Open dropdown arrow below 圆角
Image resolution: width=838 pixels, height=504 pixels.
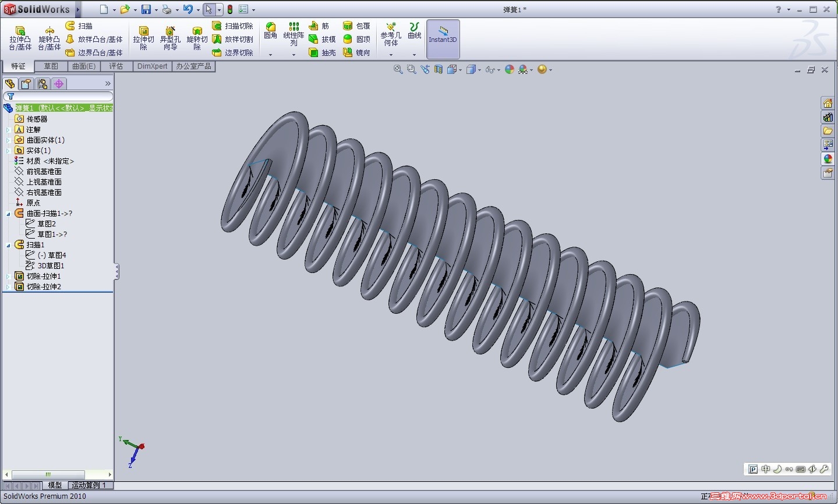[x=270, y=55]
